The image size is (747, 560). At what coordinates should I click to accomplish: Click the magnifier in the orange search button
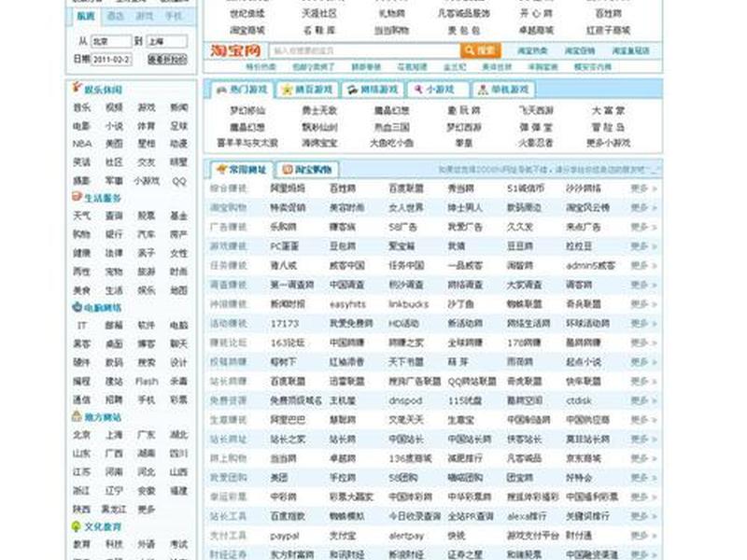pyautogui.click(x=470, y=50)
